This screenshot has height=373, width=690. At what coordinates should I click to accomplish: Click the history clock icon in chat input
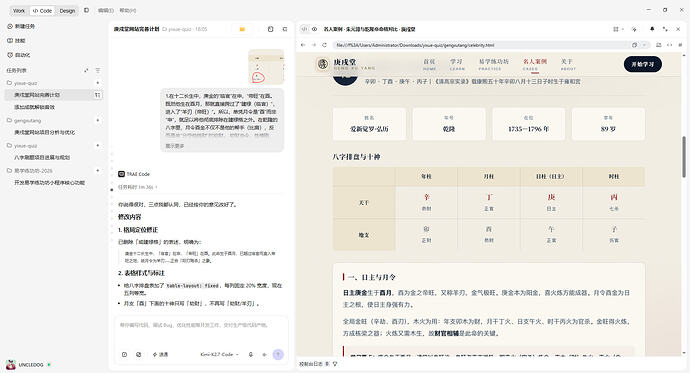point(125,355)
